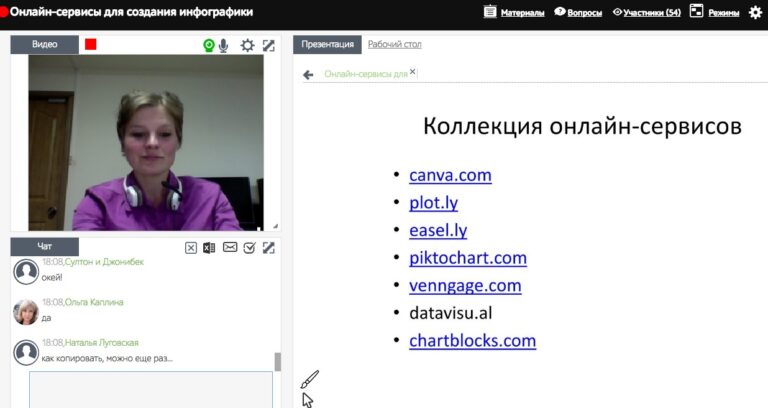Toggle chat moderation checkmark icon

click(249, 248)
